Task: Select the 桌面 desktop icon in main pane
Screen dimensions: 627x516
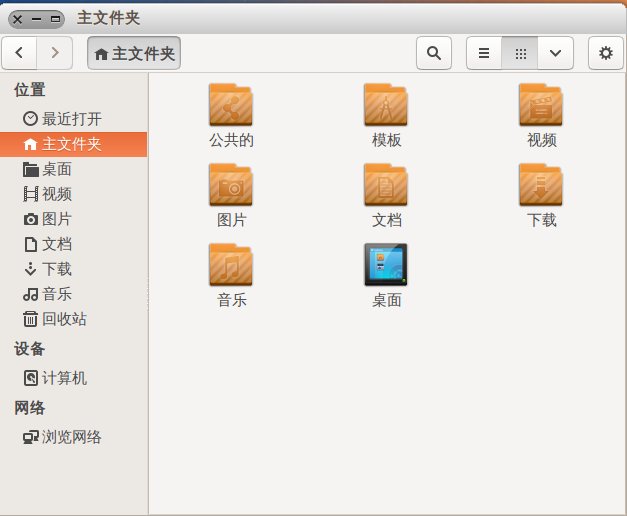Action: click(386, 265)
